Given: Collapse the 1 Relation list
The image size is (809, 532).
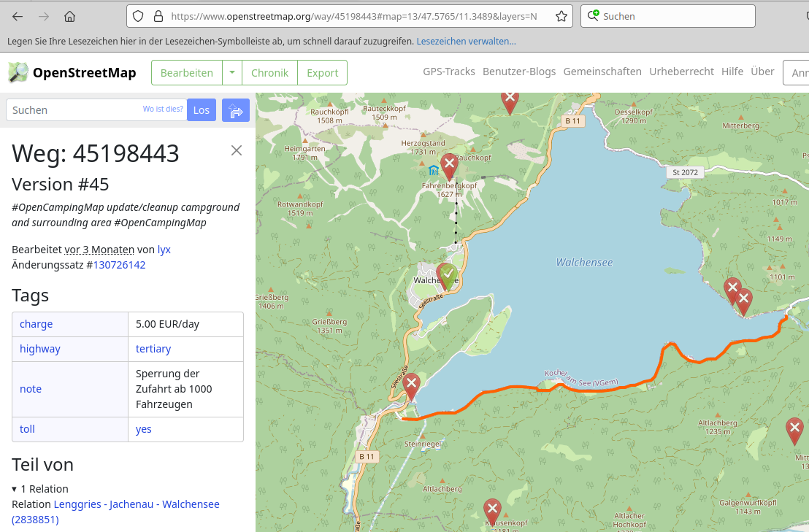Looking at the screenshot, I should (x=15, y=489).
